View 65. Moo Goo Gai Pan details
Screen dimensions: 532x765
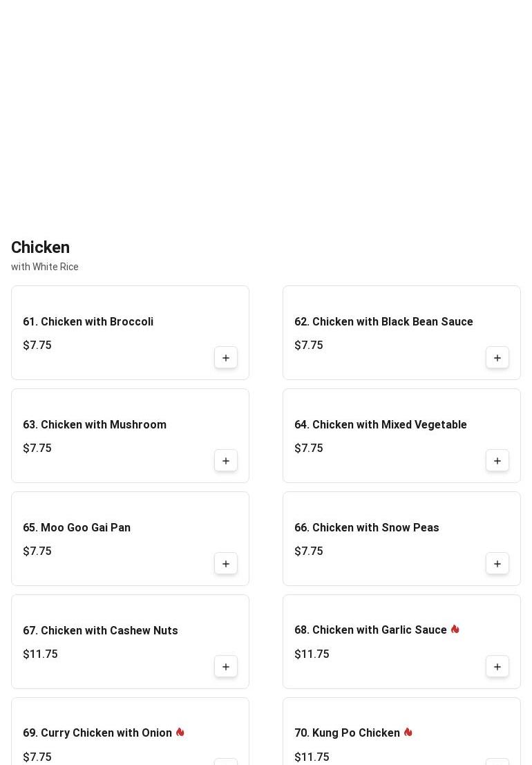(x=77, y=528)
